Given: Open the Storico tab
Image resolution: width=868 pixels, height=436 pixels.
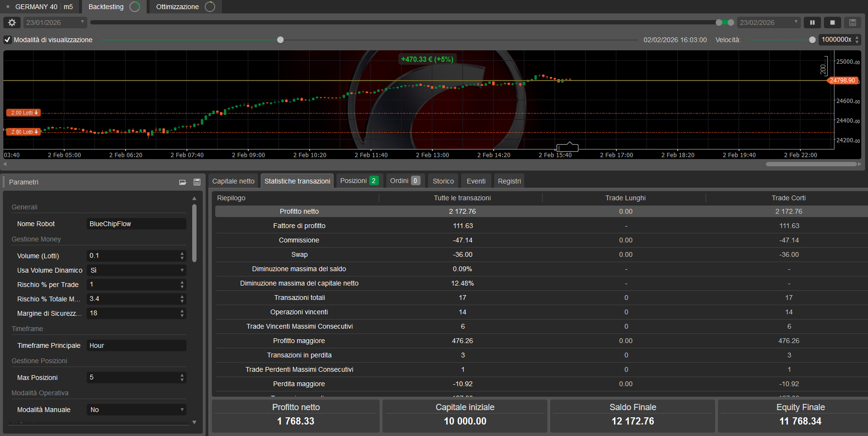Looking at the screenshot, I should [x=442, y=181].
